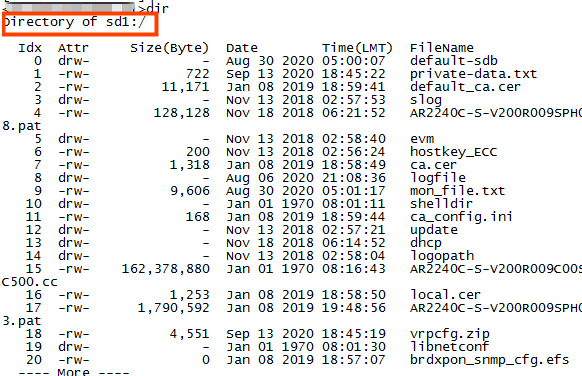582x376 pixels.
Task: Select the time 08:16:43
Action: click(x=354, y=269)
